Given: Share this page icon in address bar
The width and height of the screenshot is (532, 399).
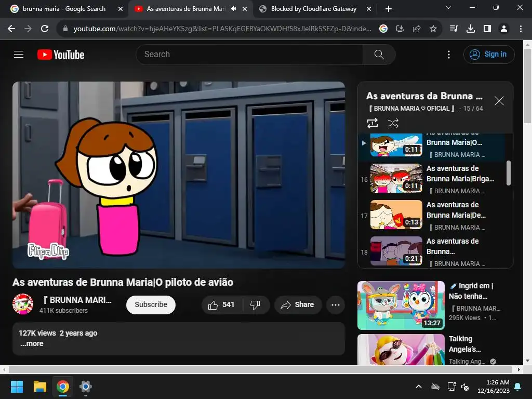Looking at the screenshot, I should [417, 29].
